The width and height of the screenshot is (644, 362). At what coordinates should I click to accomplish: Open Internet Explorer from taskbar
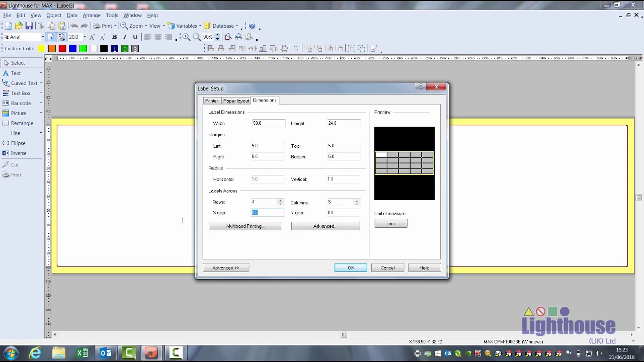35,353
